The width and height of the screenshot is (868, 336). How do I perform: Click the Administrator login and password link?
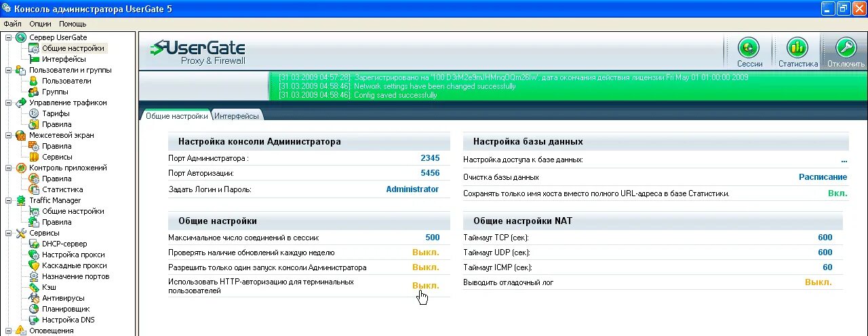[x=412, y=189]
